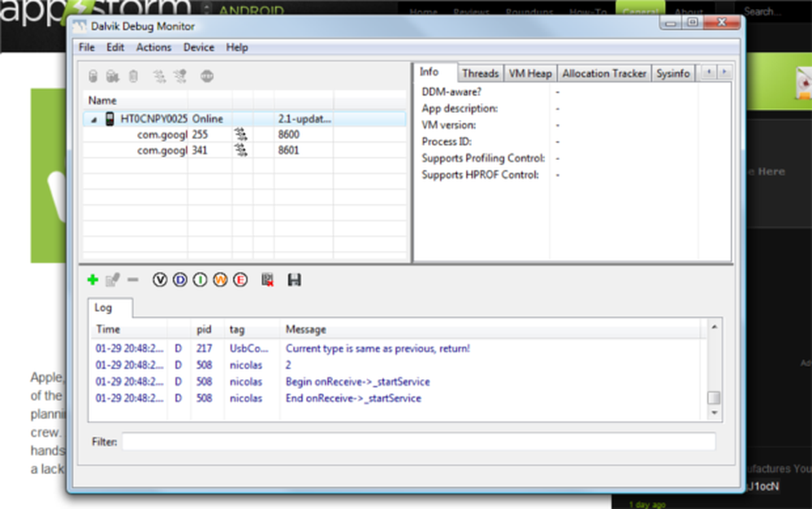This screenshot has height=509, width=812.
Task: Click the Time column header in log
Action: coord(129,330)
